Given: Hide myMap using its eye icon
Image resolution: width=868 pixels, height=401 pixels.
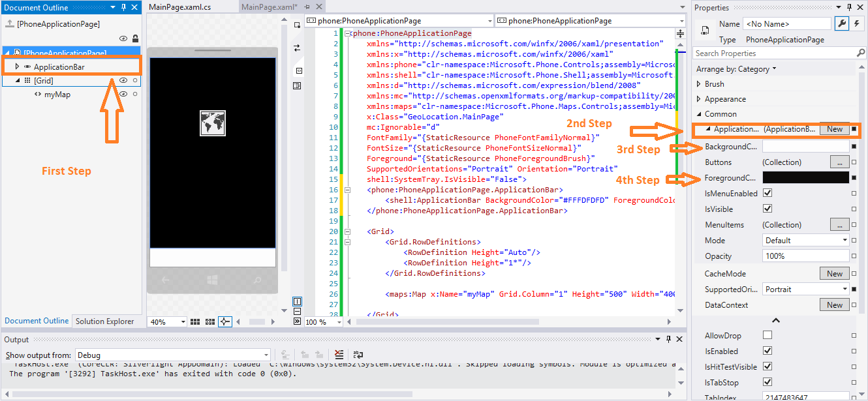Looking at the screenshot, I should tap(123, 95).
